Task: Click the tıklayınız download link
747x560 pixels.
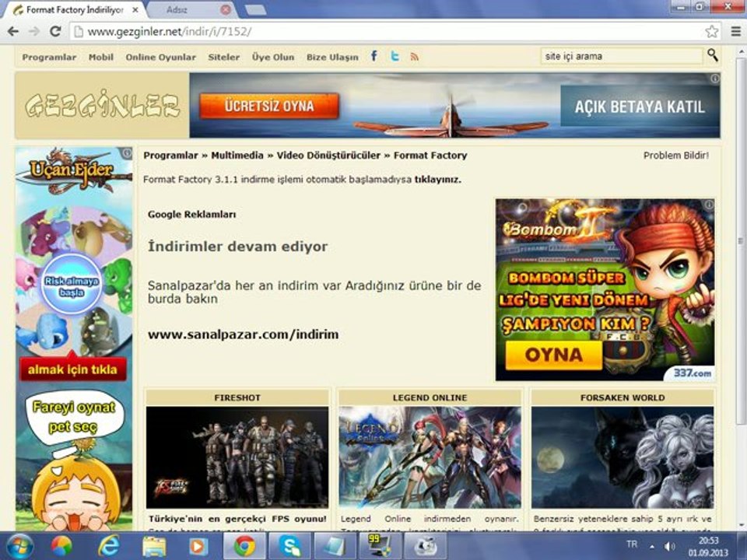Action: coord(438,180)
